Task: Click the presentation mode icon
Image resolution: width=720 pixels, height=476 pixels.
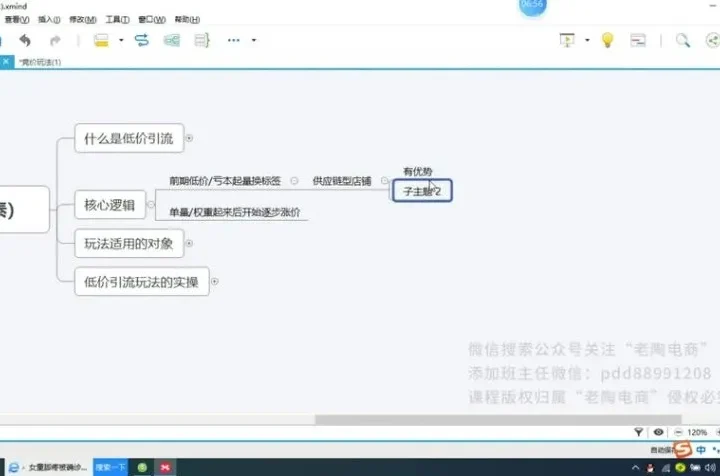Action: (x=568, y=41)
